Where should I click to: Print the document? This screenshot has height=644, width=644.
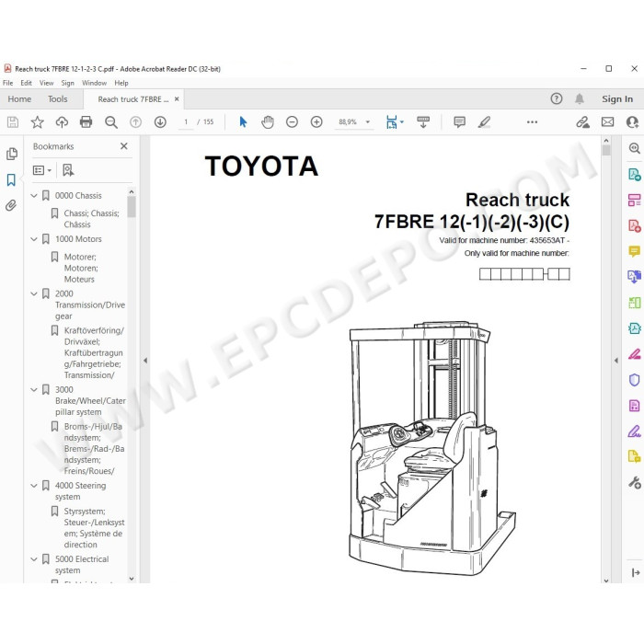click(86, 122)
